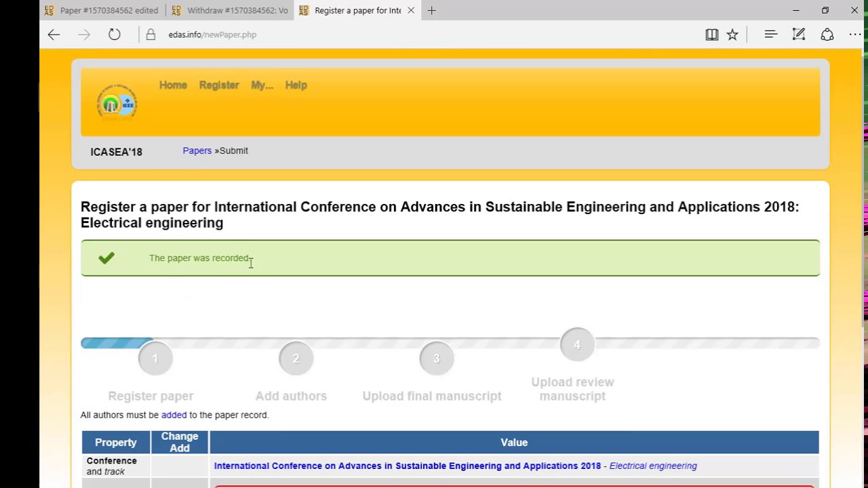Close the Register a paper tab

[x=411, y=10]
